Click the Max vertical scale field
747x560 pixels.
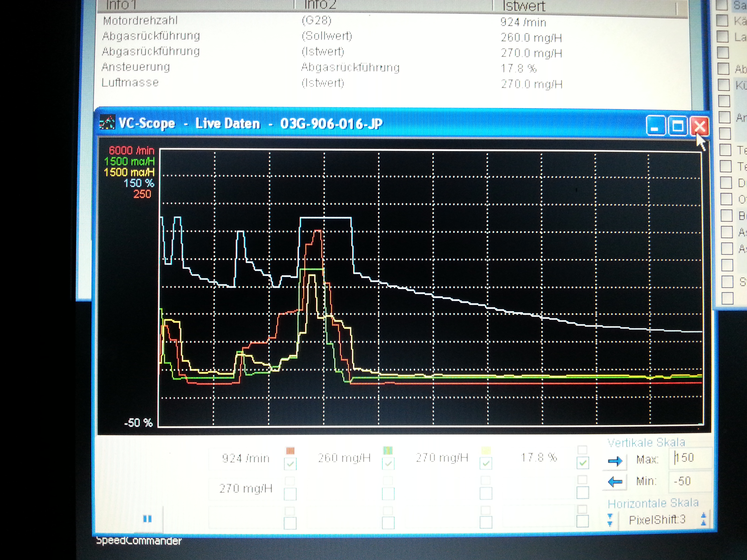[690, 458]
